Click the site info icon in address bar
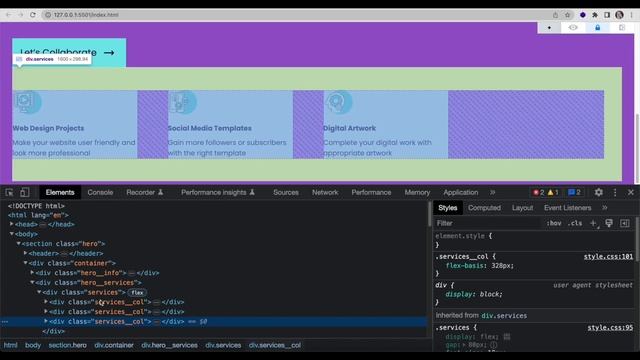This screenshot has height=360, width=640. click(x=48, y=15)
